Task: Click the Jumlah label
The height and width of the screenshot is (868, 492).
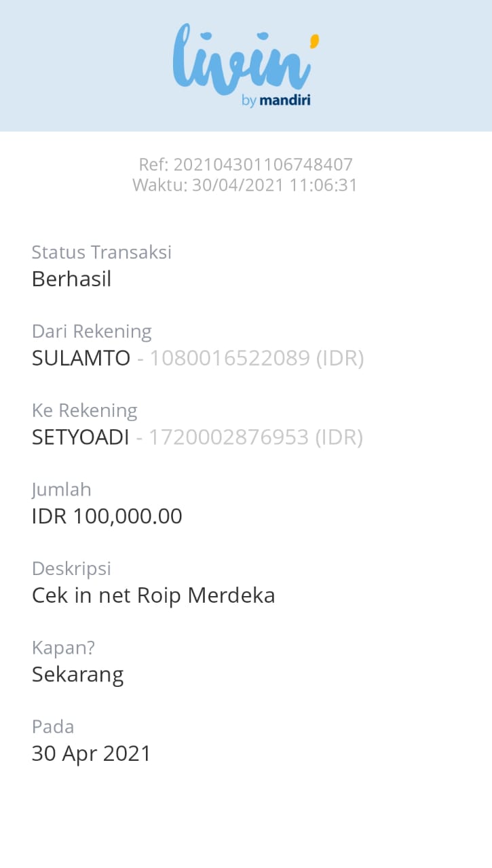Action: 61,489
